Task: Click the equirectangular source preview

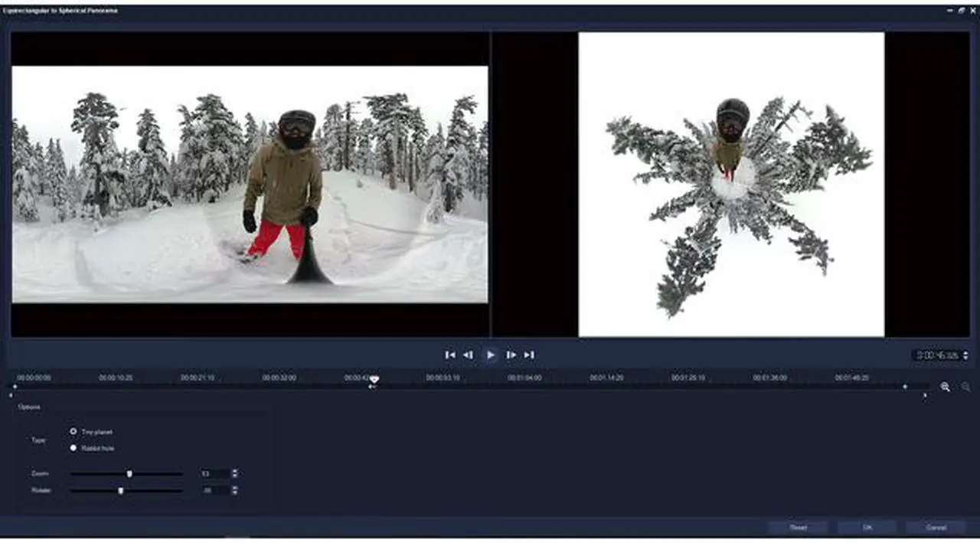Action: point(250,184)
